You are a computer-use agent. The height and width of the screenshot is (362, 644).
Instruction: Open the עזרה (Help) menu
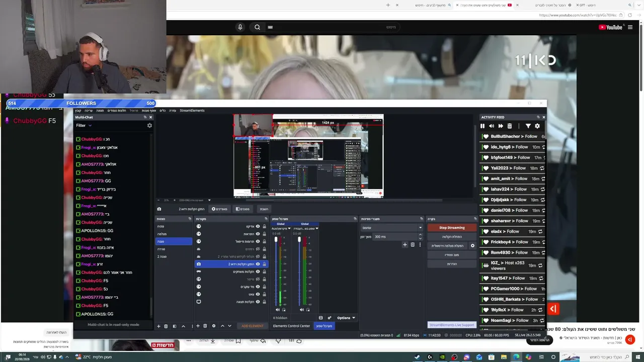tap(173, 111)
